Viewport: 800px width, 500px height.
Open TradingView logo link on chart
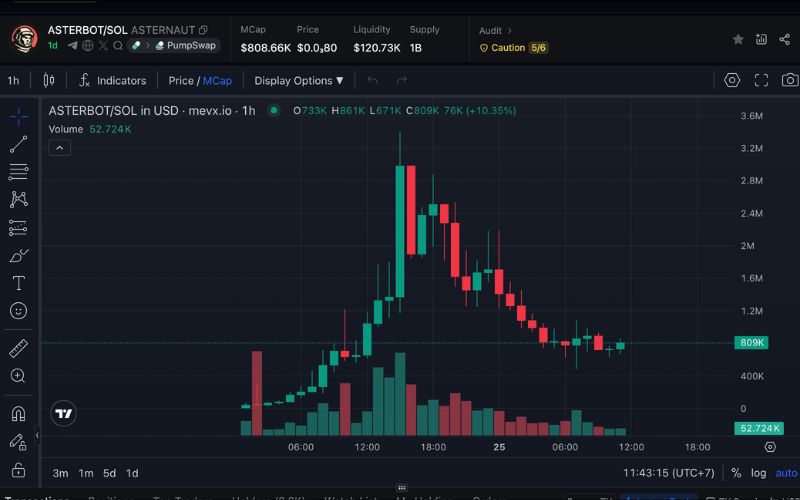[64, 414]
